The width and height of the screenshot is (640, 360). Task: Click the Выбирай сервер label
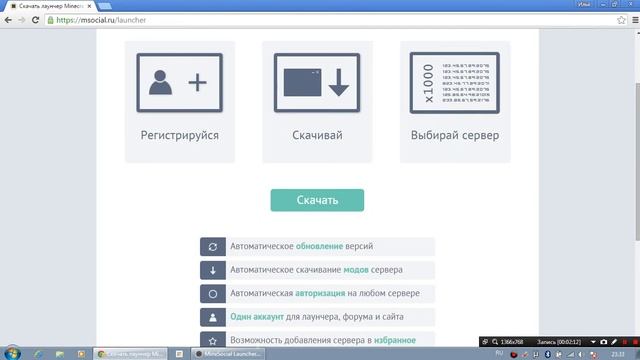click(455, 135)
